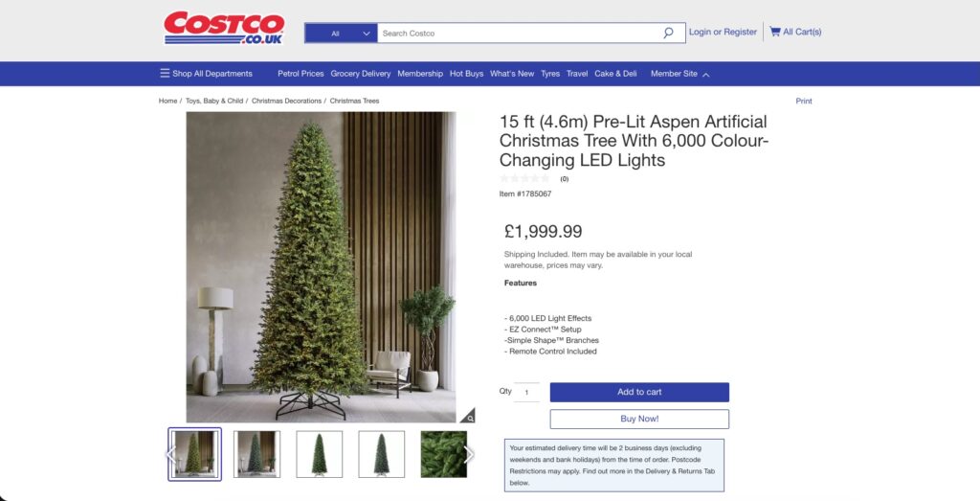
Task: Go to Login or Register
Action: 723,32
